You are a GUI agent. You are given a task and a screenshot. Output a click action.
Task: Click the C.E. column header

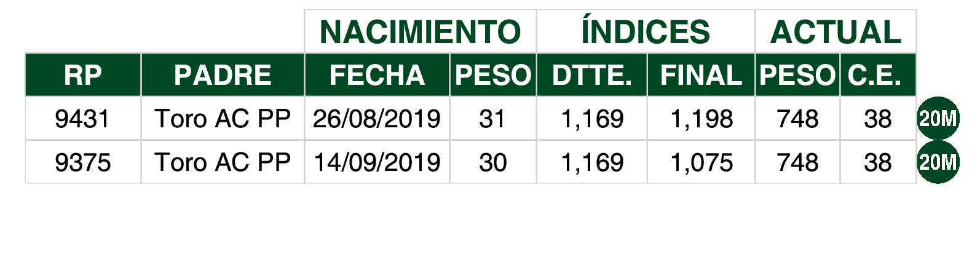pos(878,75)
